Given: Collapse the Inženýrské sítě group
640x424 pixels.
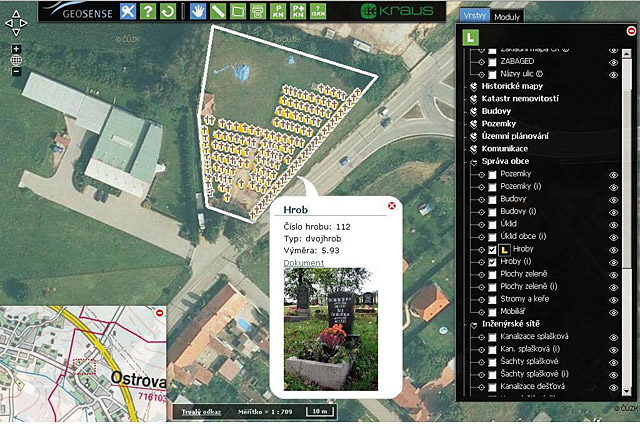Looking at the screenshot, I should [473, 325].
